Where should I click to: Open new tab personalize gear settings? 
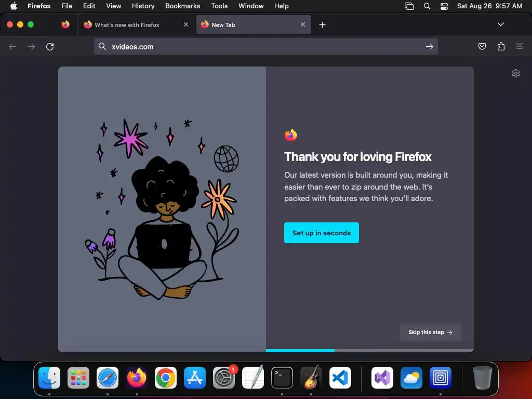point(516,73)
